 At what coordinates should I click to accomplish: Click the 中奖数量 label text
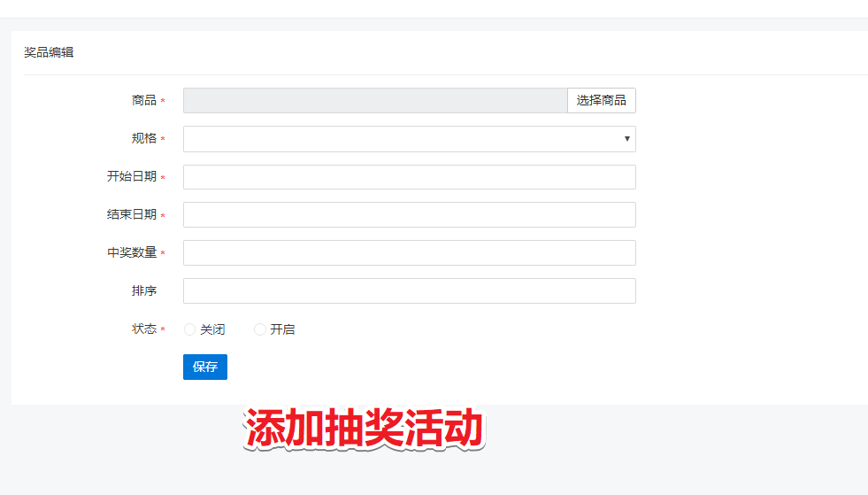pyautogui.click(x=132, y=252)
